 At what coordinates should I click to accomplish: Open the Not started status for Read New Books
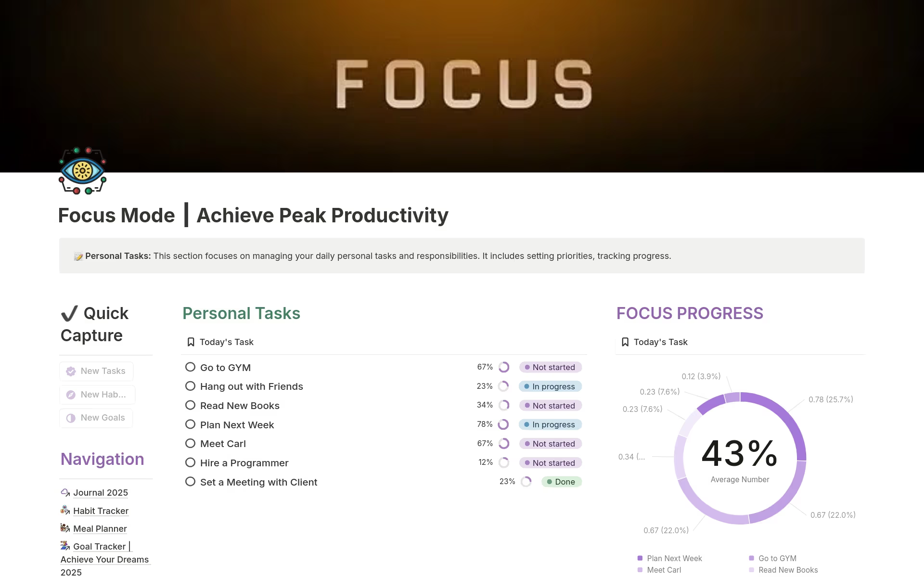click(551, 405)
